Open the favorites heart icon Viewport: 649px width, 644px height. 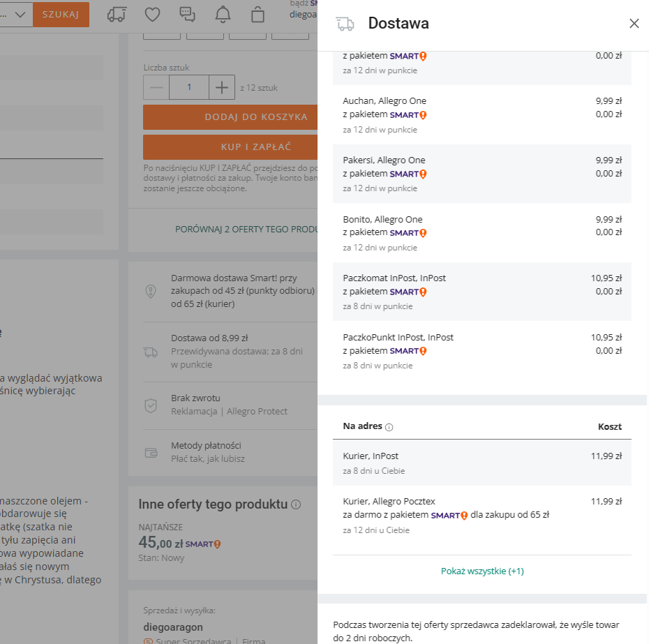[x=152, y=14]
